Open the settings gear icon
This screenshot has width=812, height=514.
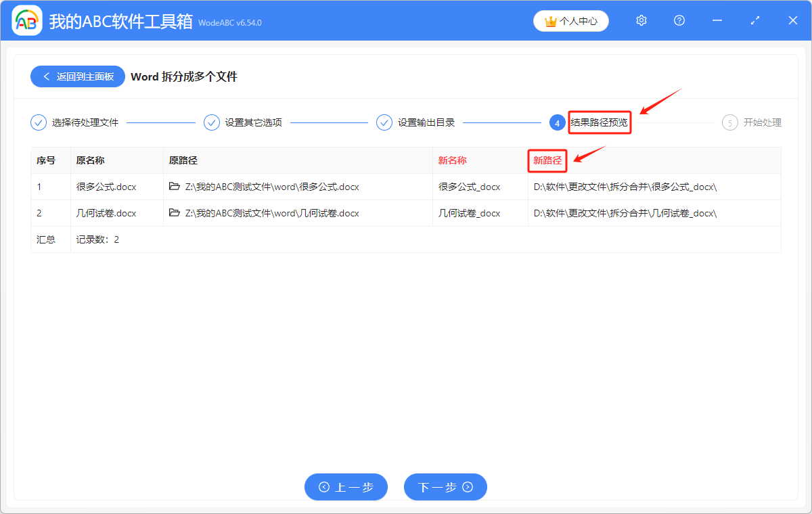(x=641, y=20)
